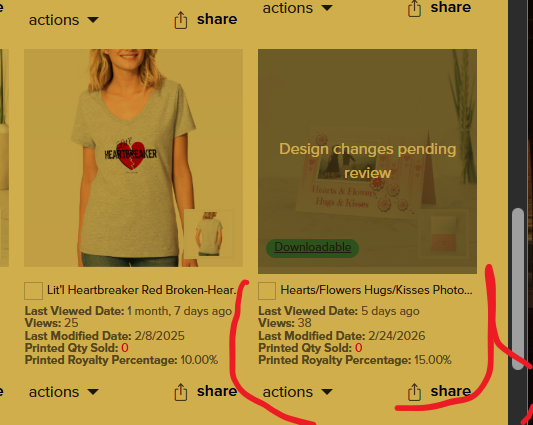Select back view thumbnail of t-shirt

(209, 233)
